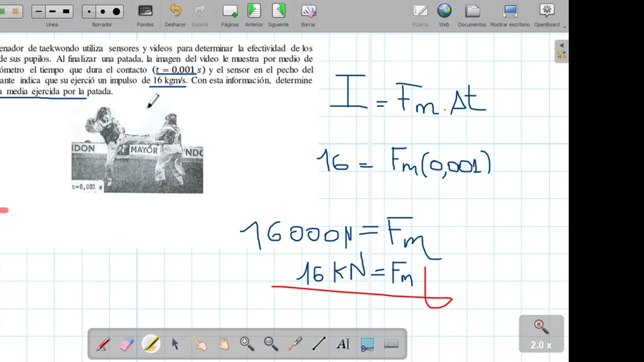
Task: Go to next page with Siguiente
Action: click(x=278, y=16)
